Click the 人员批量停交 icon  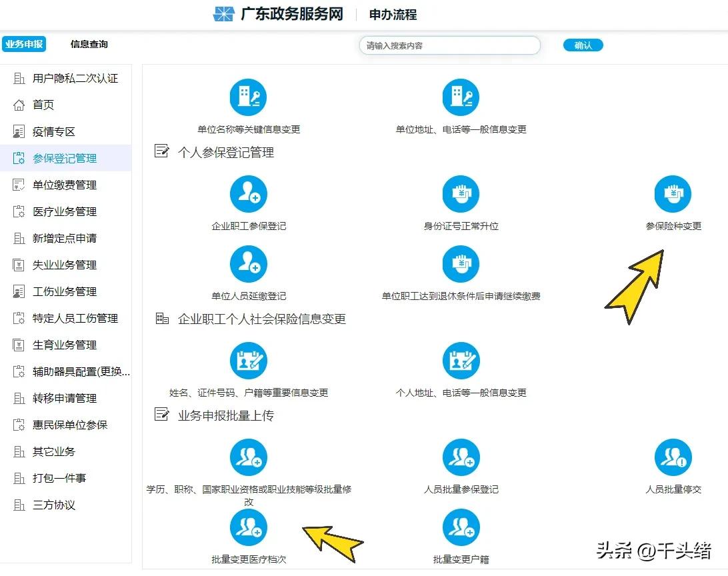point(673,457)
